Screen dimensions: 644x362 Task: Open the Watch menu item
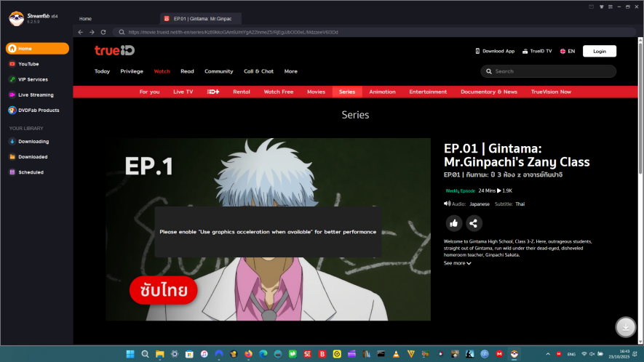pyautogui.click(x=162, y=71)
